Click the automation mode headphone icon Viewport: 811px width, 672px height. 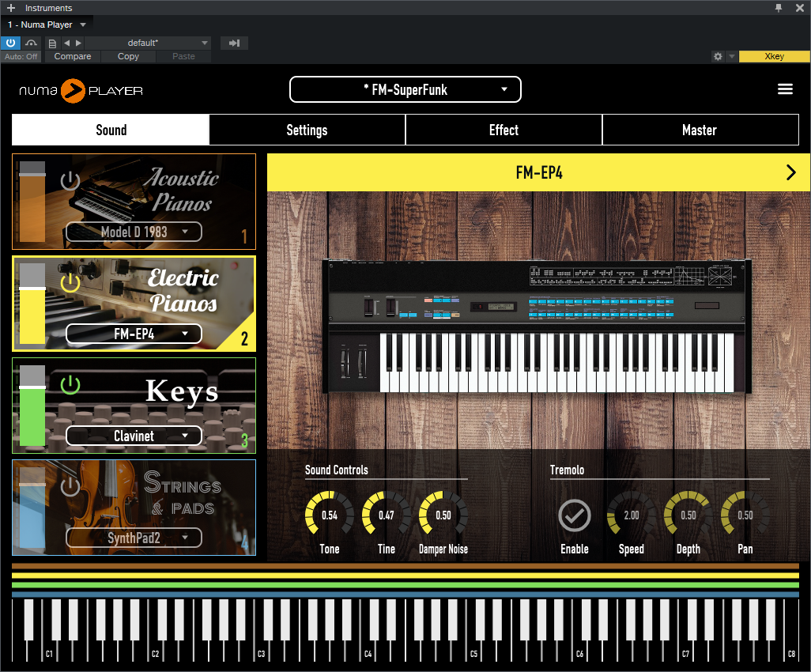click(32, 43)
